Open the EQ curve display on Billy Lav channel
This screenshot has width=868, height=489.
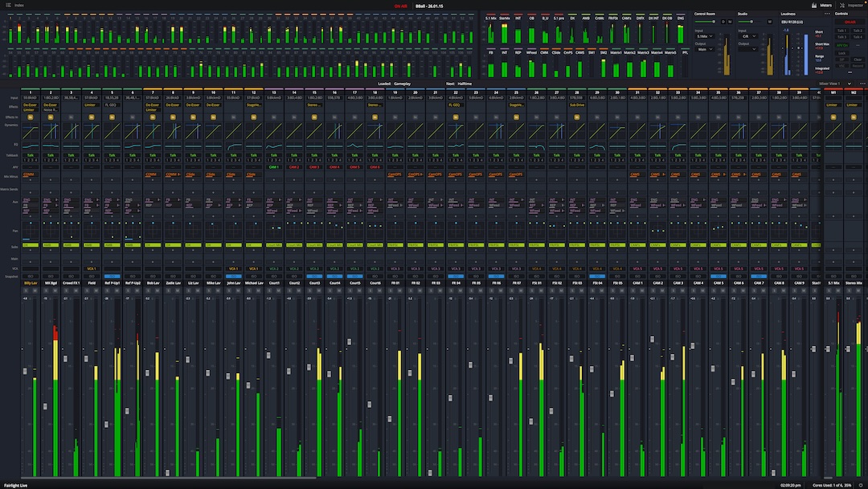(29, 144)
